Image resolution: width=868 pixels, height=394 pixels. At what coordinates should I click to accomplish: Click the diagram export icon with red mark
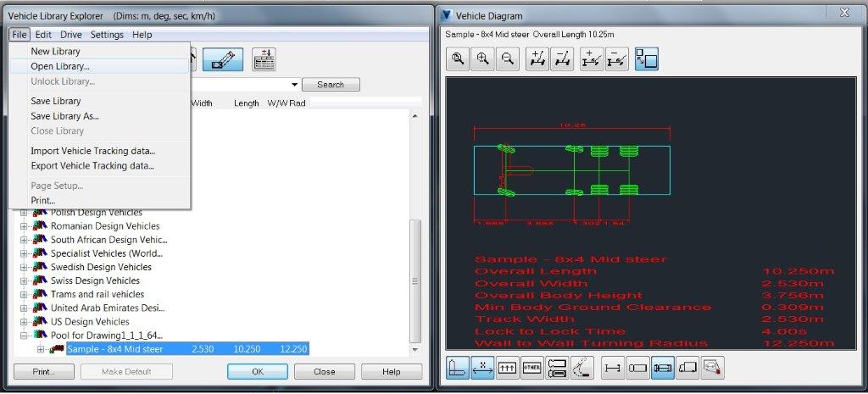coord(712,368)
